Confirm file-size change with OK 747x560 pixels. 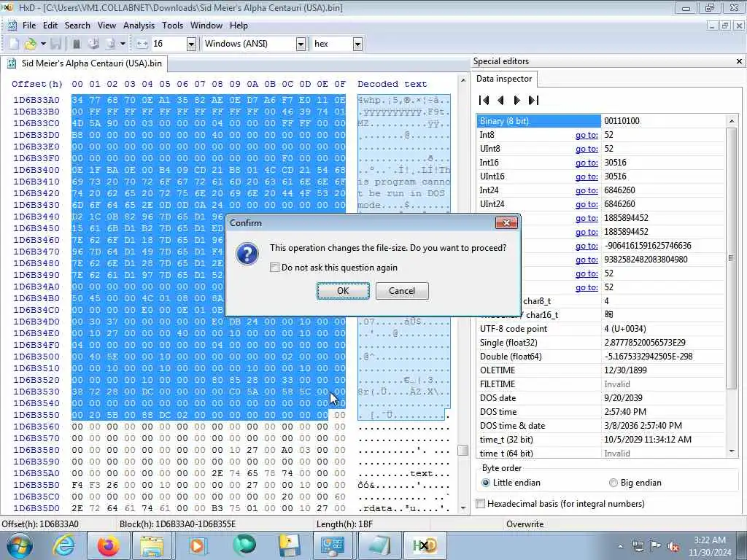(343, 290)
